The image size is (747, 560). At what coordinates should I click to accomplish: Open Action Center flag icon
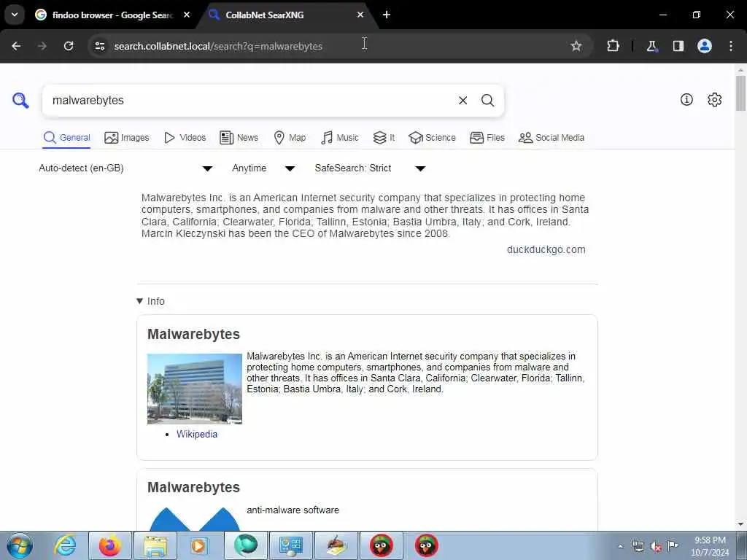(673, 545)
